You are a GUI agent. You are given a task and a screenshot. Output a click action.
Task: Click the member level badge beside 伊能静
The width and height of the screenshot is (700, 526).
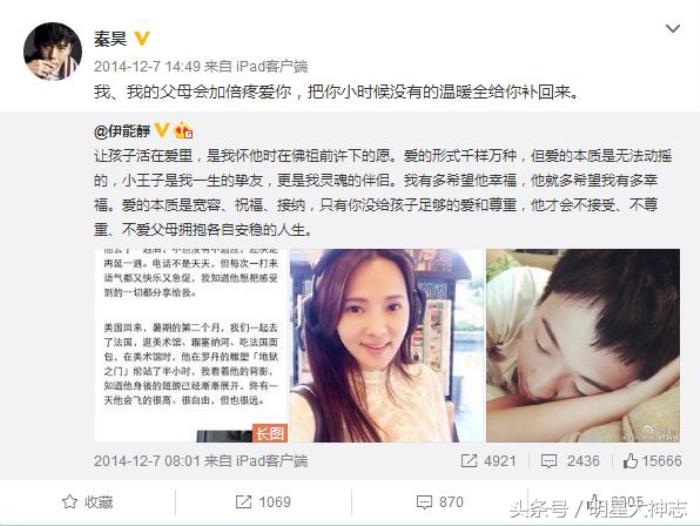(183, 131)
